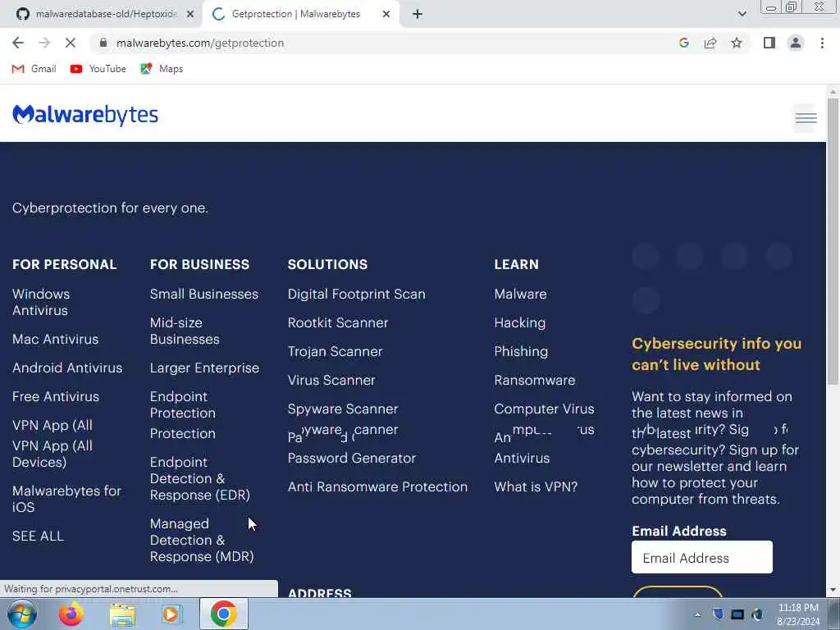Click the taskbar clock
The height and width of the screenshot is (630, 840).
pyautogui.click(x=798, y=614)
